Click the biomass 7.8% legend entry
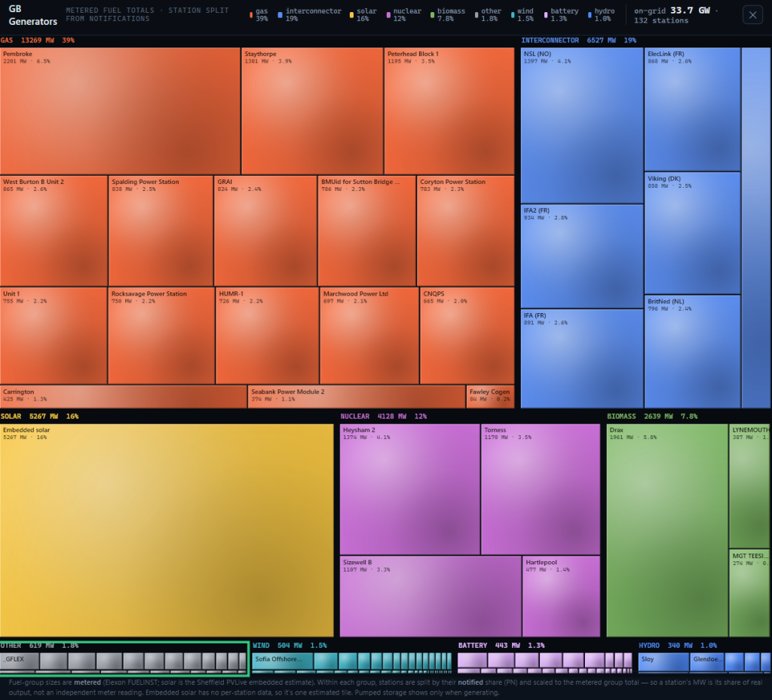This screenshot has height=700, width=772. coord(448,15)
